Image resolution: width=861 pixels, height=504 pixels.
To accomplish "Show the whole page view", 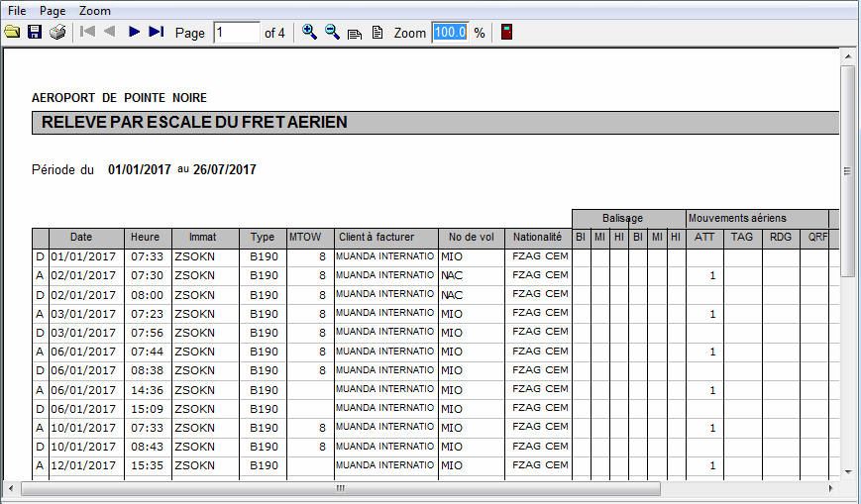I will (377, 33).
